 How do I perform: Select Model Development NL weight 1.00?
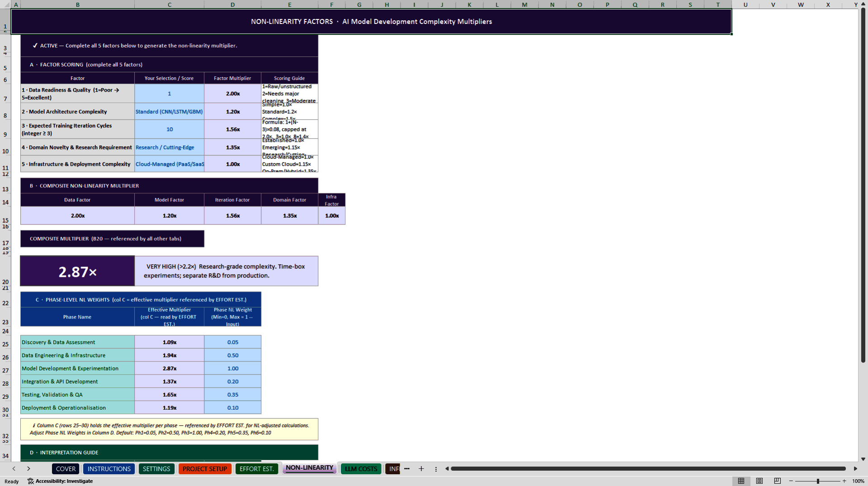point(232,369)
